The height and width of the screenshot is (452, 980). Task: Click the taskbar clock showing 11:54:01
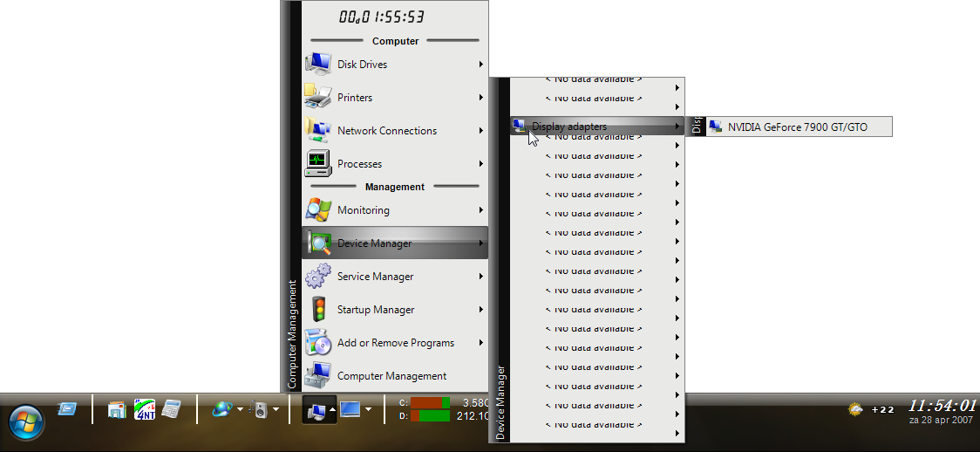click(x=941, y=406)
